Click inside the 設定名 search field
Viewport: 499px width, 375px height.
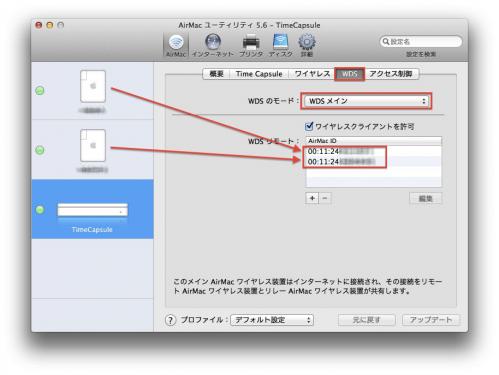[421, 42]
